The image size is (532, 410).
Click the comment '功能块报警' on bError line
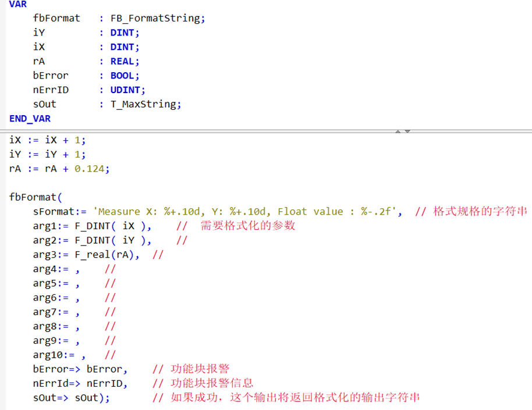(x=200, y=369)
